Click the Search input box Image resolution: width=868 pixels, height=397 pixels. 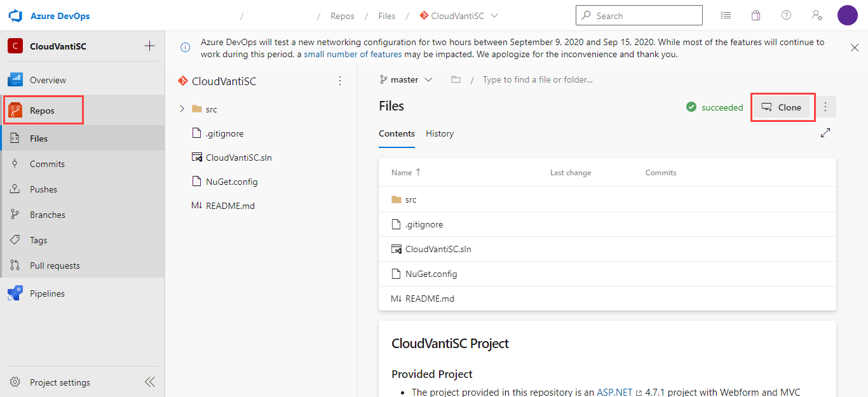(639, 16)
